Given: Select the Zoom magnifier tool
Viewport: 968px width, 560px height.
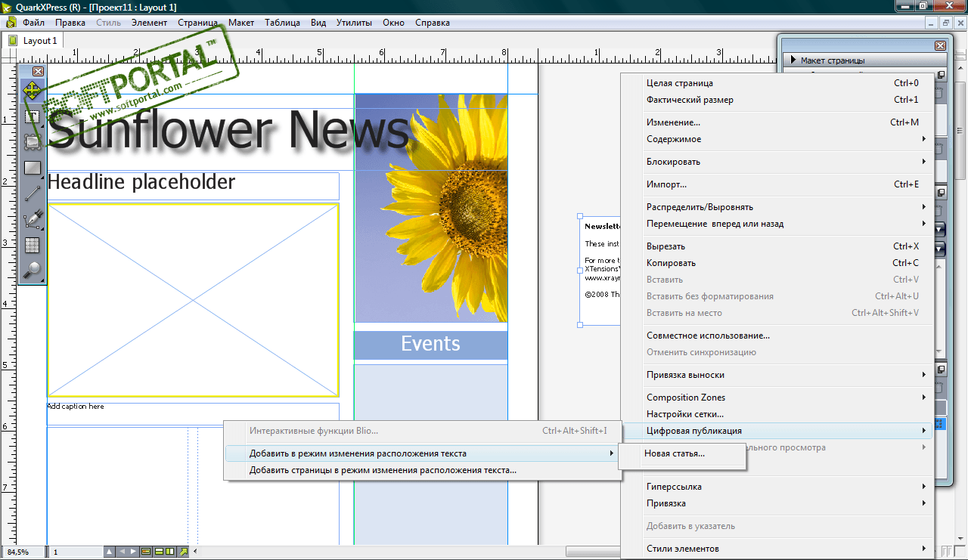Looking at the screenshot, I should [32, 269].
